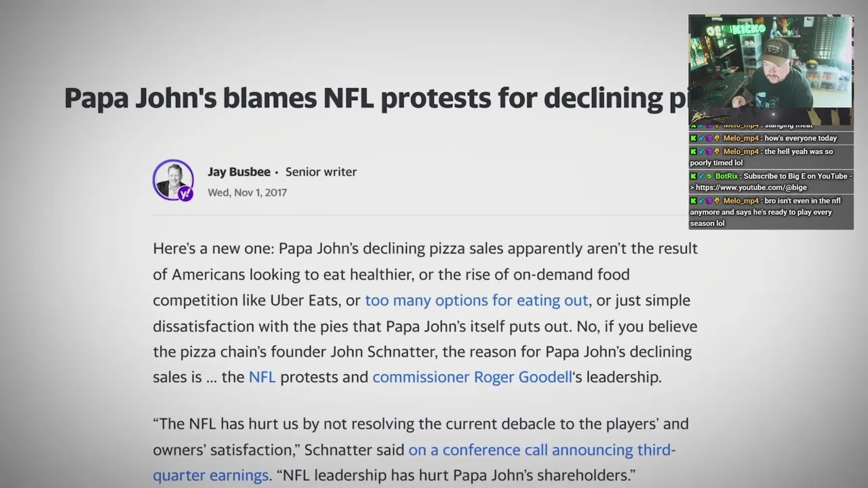Click Jay Busbee's author profile photo
The height and width of the screenshot is (488, 868).
(173, 180)
